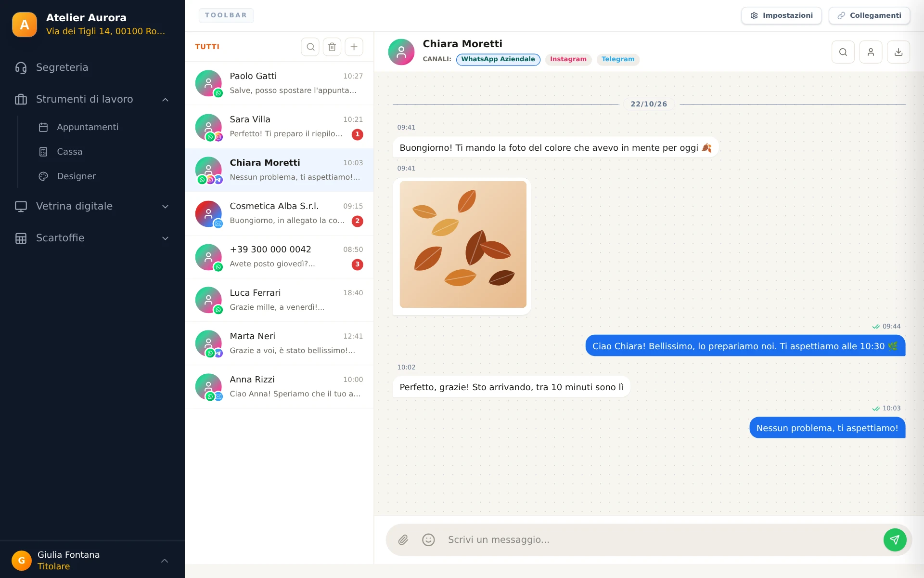Click the 'Nessun problema, ti aspettiamo!' sent message
This screenshot has width=924, height=578.
[827, 428]
